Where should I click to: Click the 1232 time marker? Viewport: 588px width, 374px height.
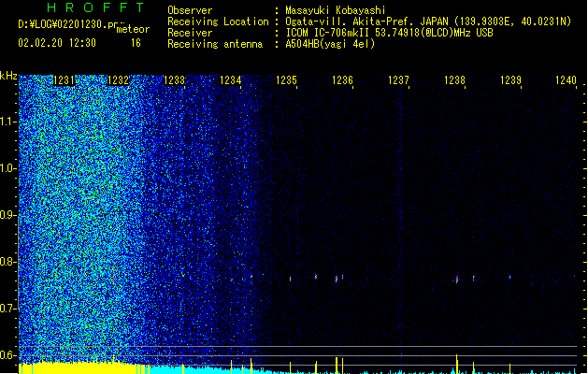(x=118, y=80)
